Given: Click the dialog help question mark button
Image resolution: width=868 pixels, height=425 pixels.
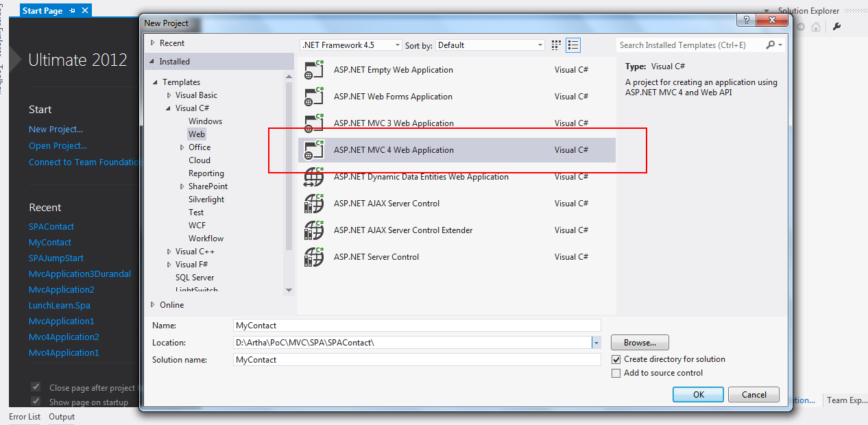Looking at the screenshot, I should (x=747, y=21).
